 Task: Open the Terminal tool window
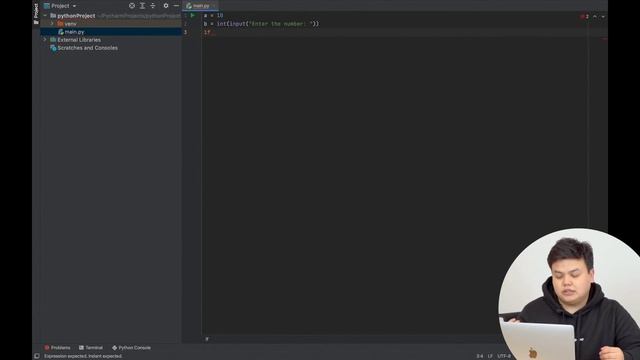point(91,348)
